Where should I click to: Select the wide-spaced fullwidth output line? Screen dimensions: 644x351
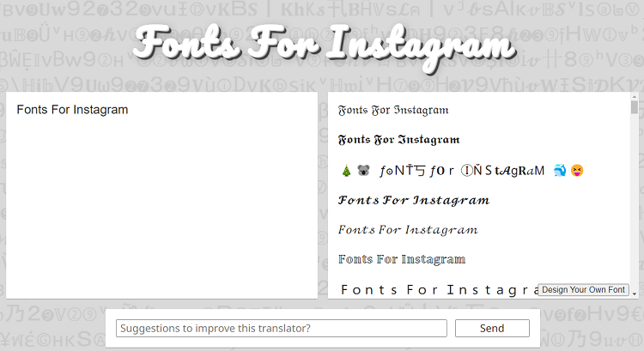coord(440,290)
